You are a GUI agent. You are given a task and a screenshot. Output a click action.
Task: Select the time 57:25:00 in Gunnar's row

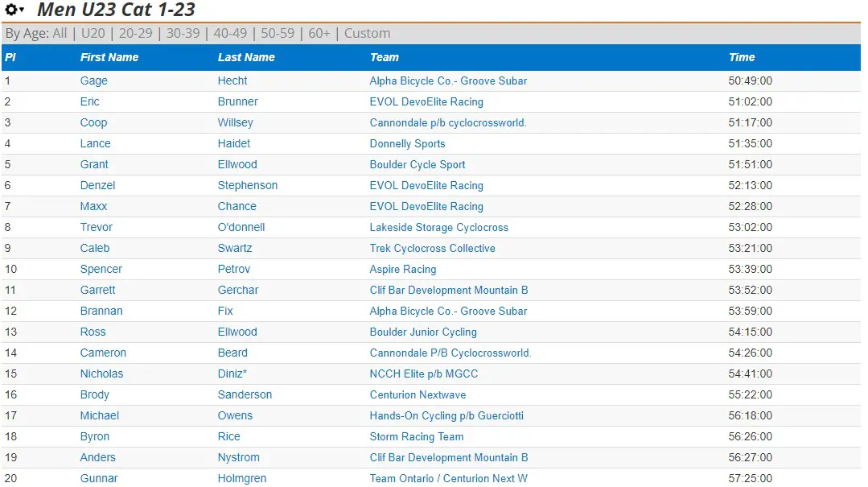point(750,479)
